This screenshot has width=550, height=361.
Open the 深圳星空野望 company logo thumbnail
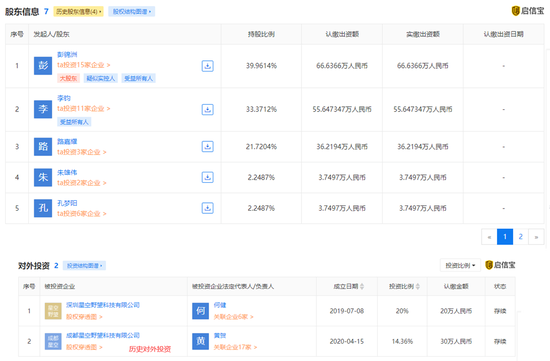(53, 311)
